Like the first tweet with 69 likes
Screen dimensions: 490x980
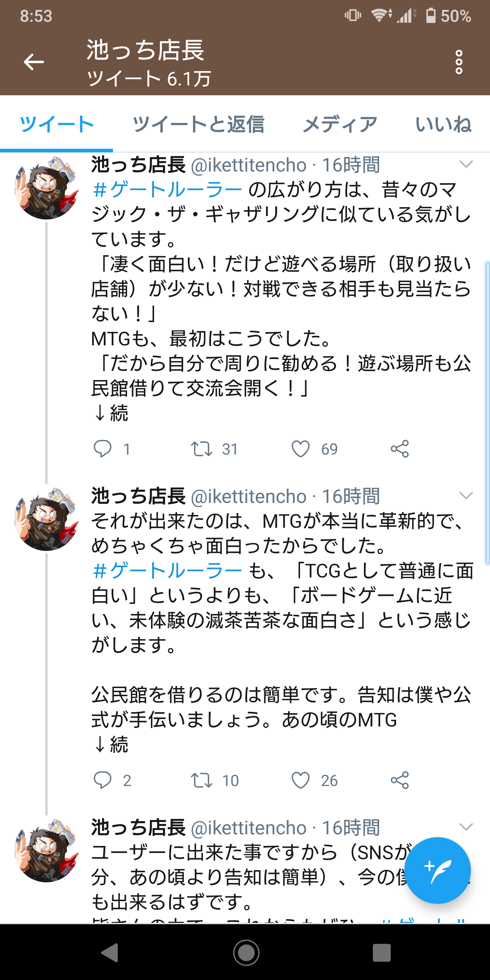point(300,448)
